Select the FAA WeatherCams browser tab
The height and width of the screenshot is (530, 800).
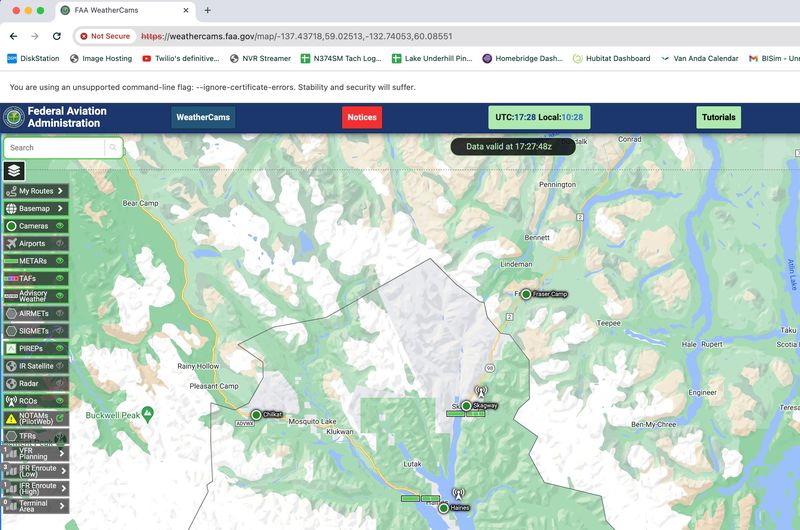[x=125, y=10]
